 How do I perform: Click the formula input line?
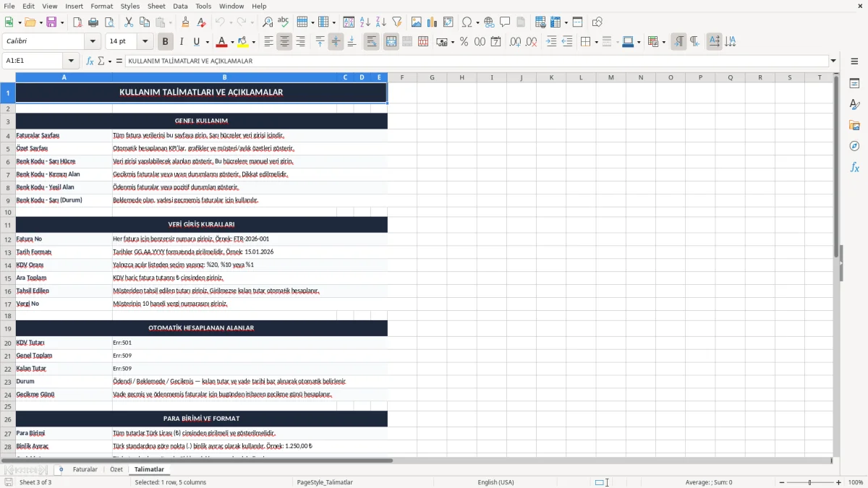tap(476, 61)
